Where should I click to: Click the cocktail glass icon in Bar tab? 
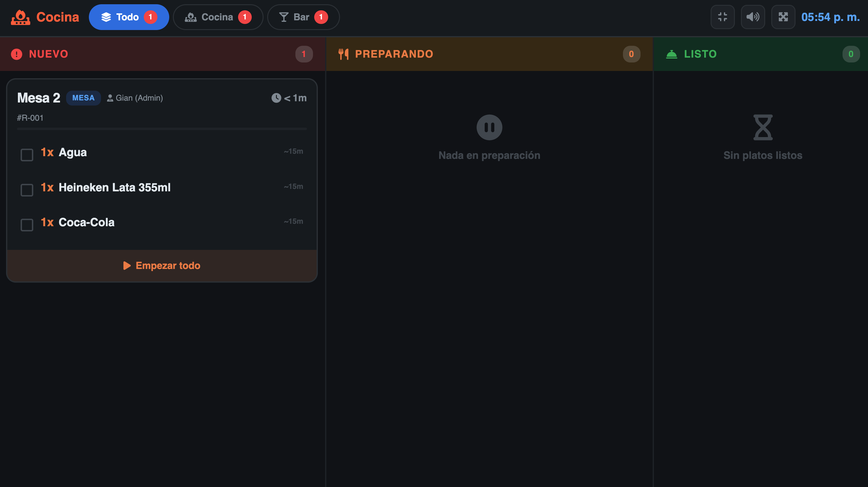[x=284, y=17]
